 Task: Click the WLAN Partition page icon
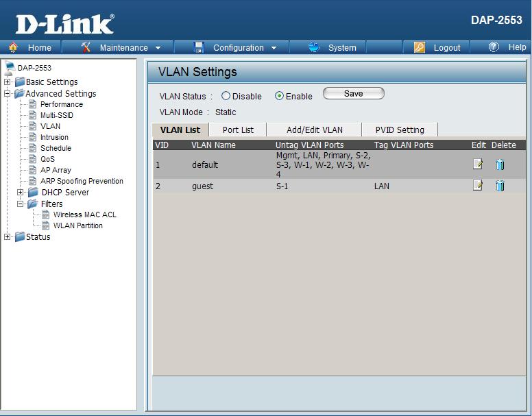45,225
